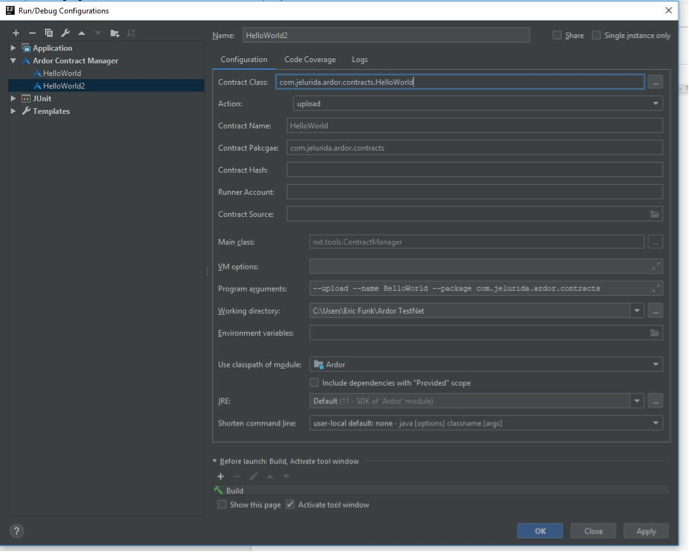Click the Contract Hash input field
This screenshot has width=689, height=552.
475,170
